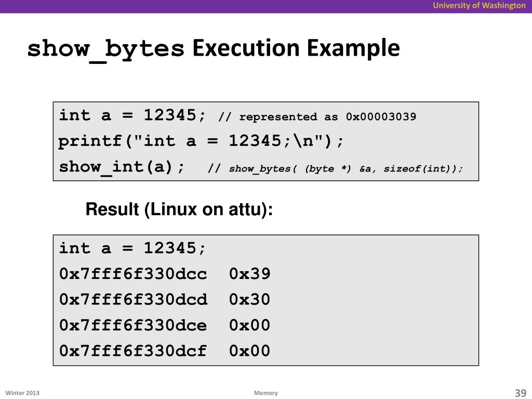Screen dimensions: 532x399
Task: Select address 0x7fff6f330dcd in the output
Action: pos(133,300)
